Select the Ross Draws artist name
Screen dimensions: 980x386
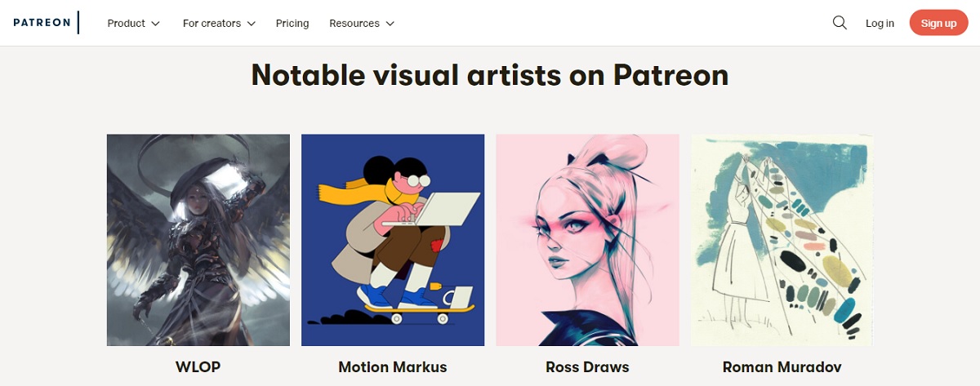pyautogui.click(x=587, y=366)
